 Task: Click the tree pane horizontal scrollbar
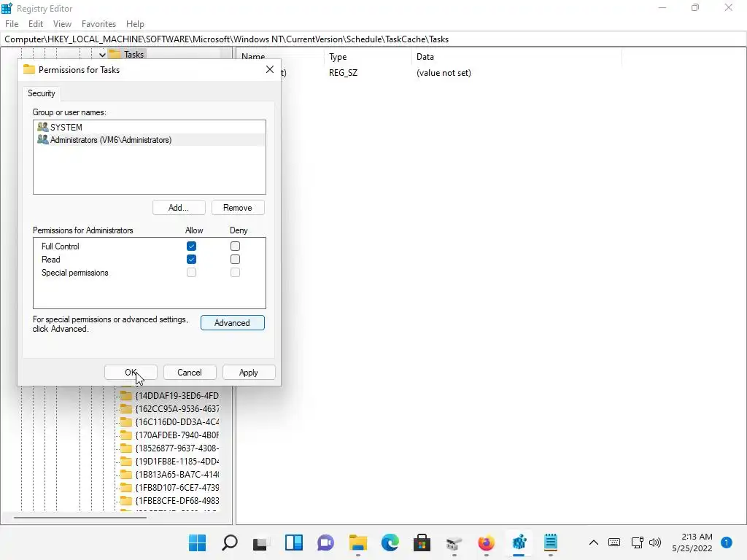(80, 517)
